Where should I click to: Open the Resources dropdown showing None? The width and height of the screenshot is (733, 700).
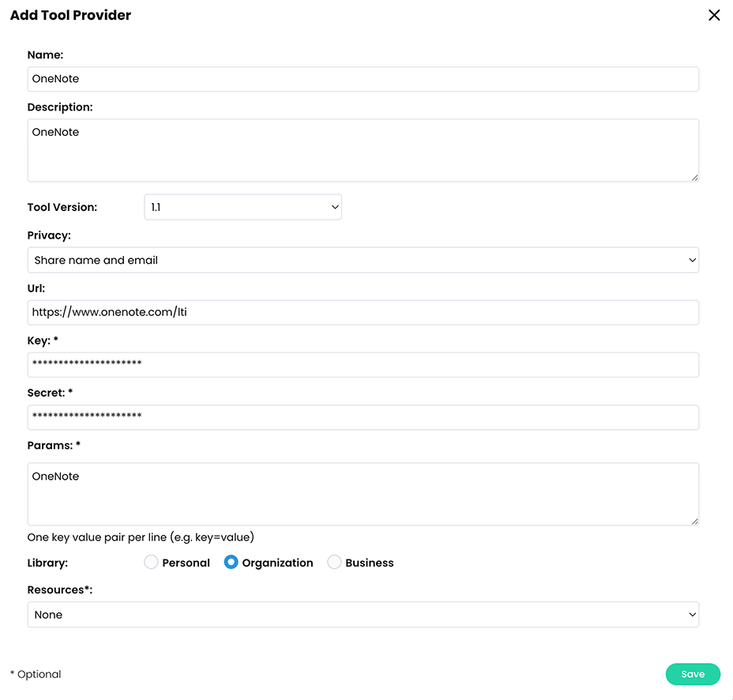click(363, 615)
